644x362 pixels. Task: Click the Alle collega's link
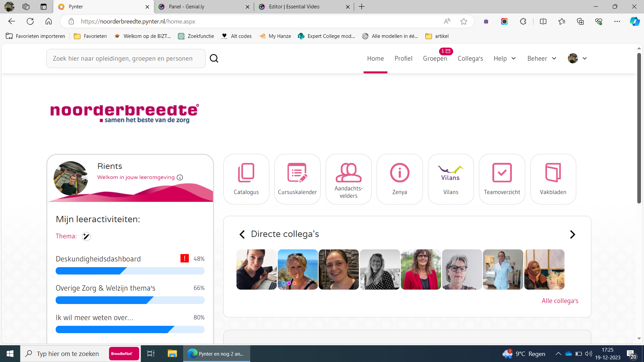560,301
